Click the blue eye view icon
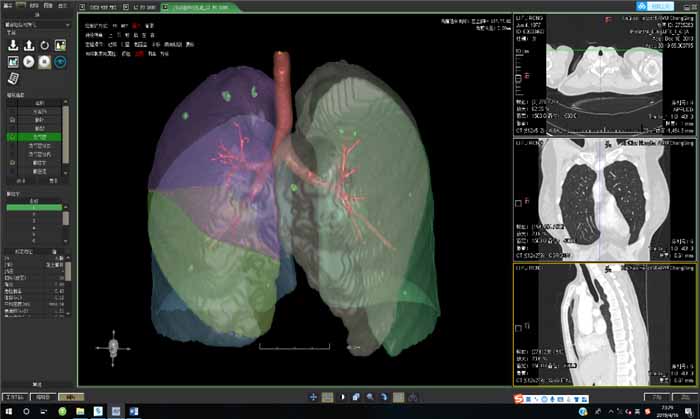This screenshot has width=700, height=419. 60,61
